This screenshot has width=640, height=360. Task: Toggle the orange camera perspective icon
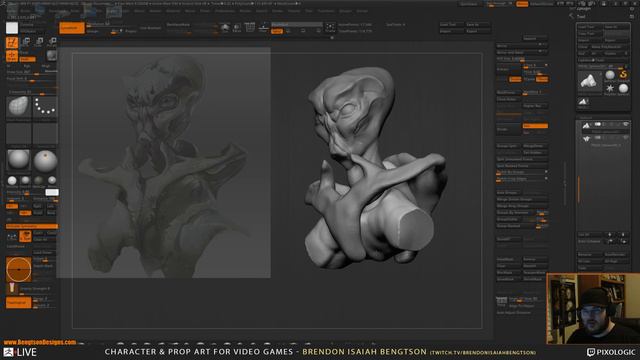[x=25, y=236]
